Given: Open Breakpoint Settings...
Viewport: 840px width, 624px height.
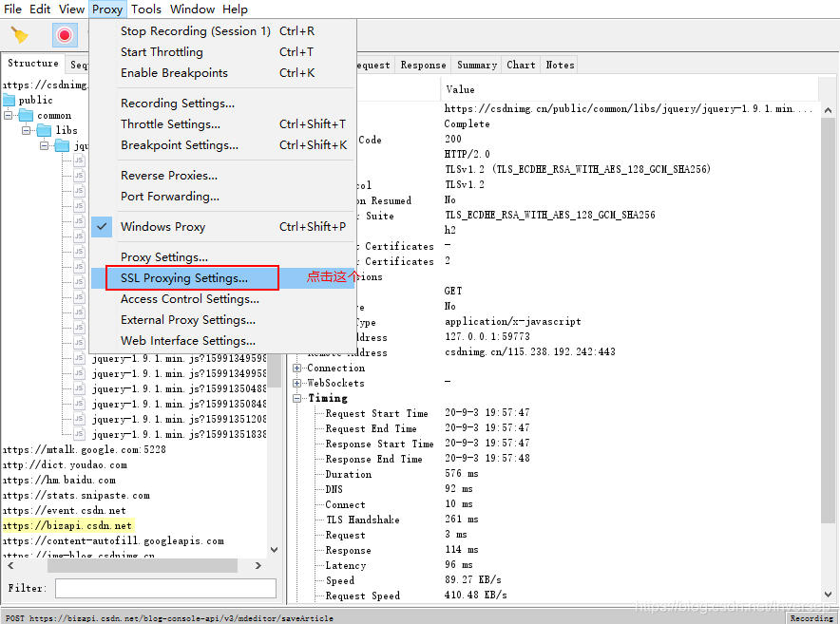Looking at the screenshot, I should coord(222,145).
